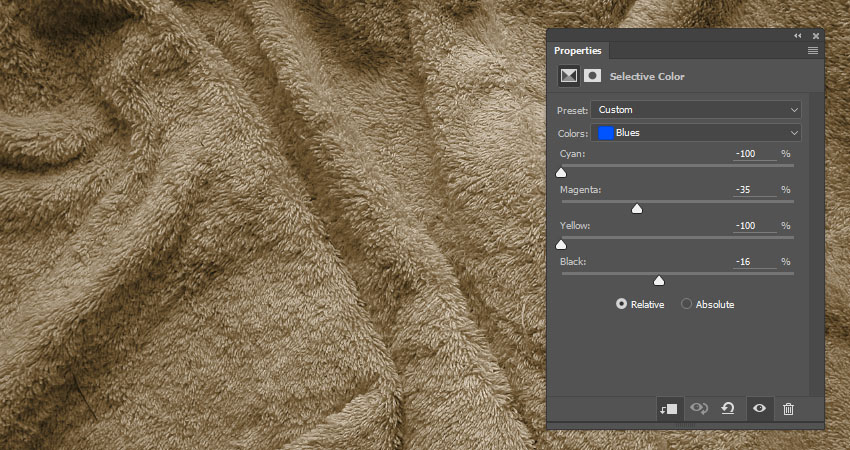Click the Selective Color adjustment icon

569,76
